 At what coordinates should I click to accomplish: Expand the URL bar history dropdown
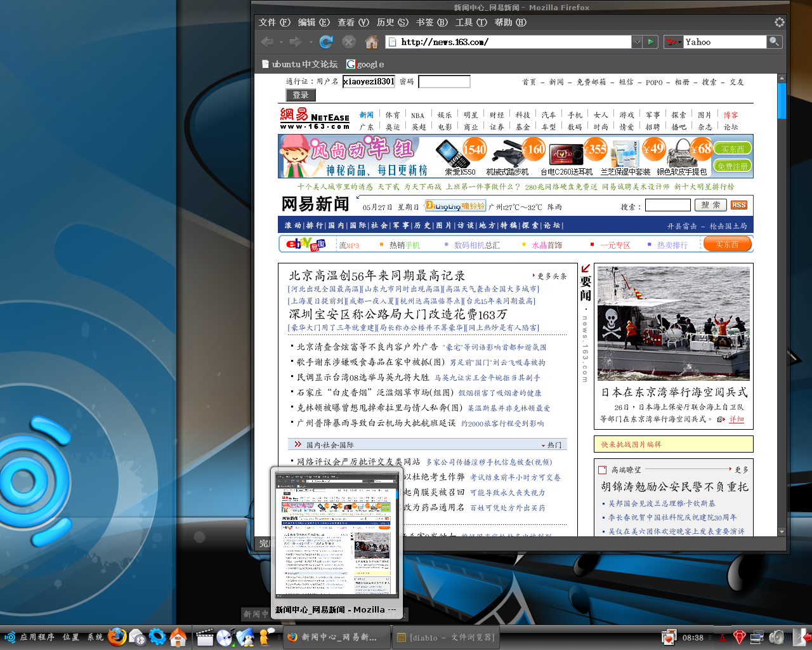pyautogui.click(x=637, y=42)
